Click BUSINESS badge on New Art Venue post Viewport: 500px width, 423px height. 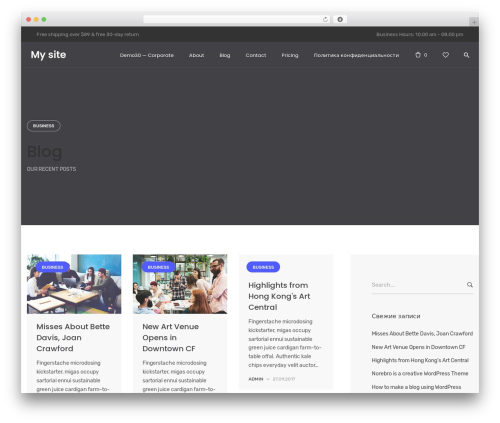(x=158, y=267)
